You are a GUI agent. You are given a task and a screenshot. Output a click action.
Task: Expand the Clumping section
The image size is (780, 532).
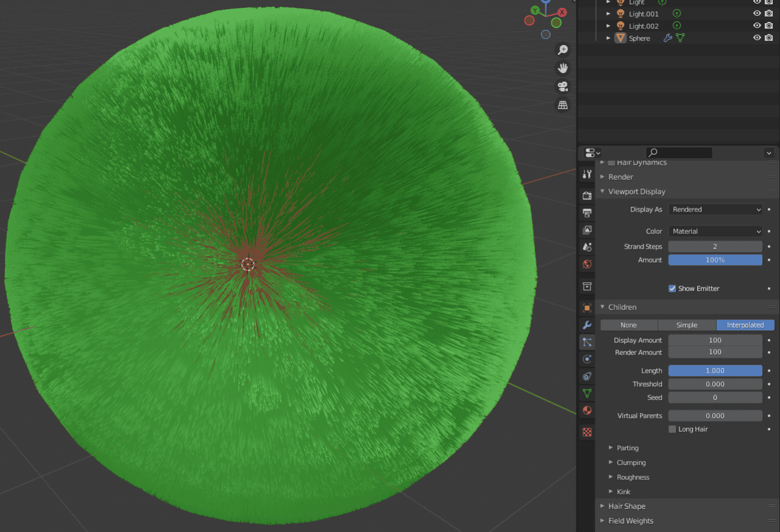631,462
